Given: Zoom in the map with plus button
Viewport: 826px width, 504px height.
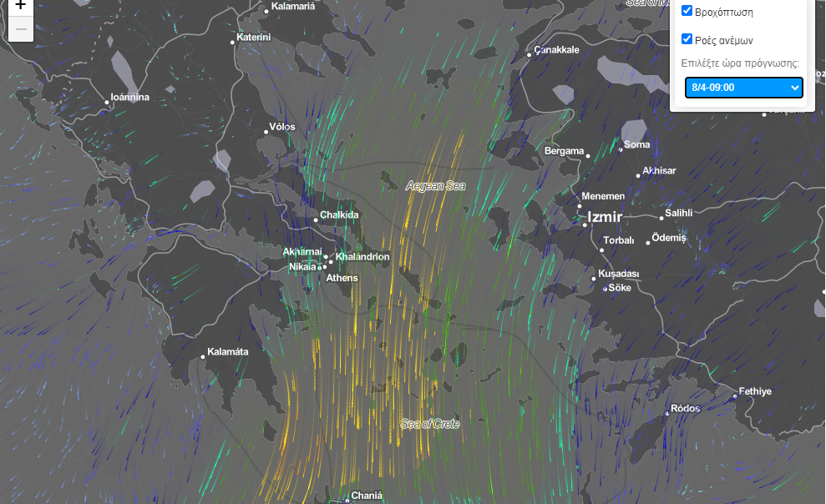Looking at the screenshot, I should (x=21, y=7).
